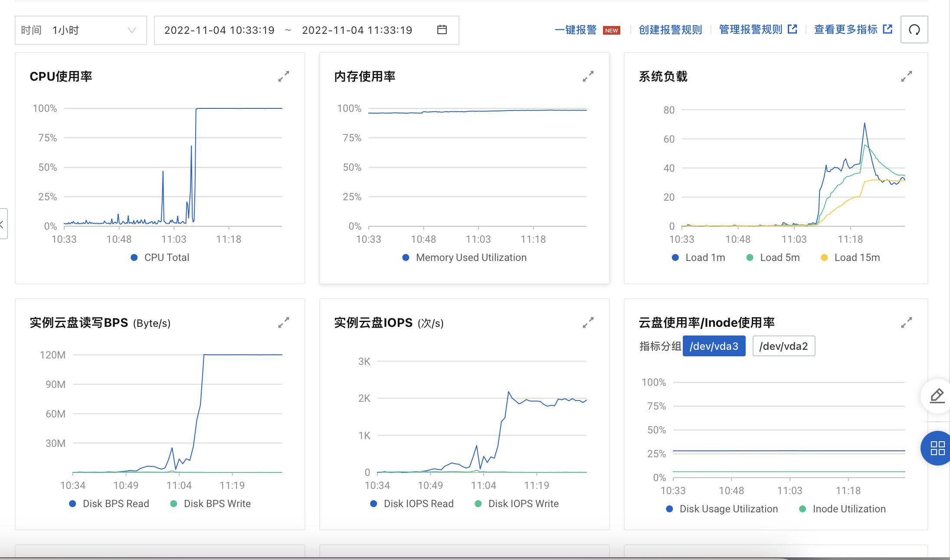Click the CPU使用率 chart title
This screenshot has width=950, height=560.
[61, 77]
